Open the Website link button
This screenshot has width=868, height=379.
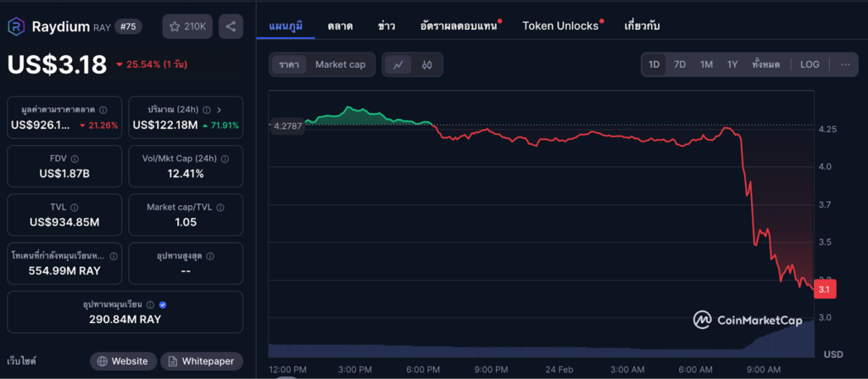click(x=123, y=361)
